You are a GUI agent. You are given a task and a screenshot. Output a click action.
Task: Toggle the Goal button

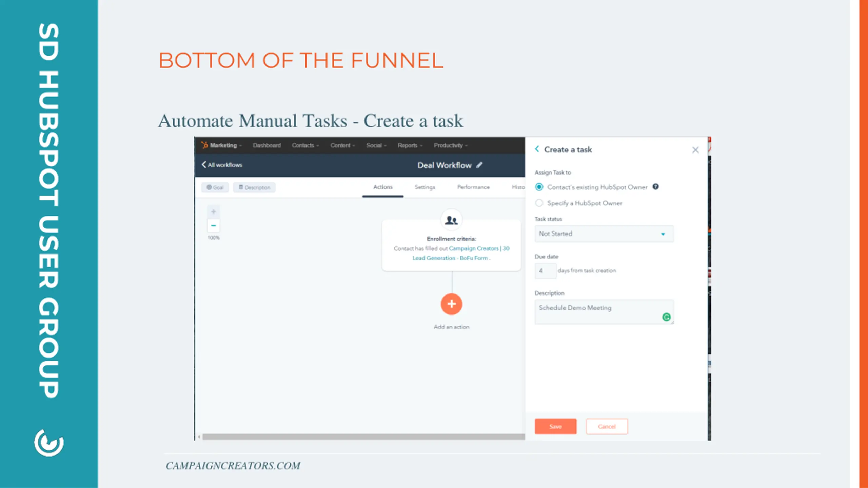215,187
